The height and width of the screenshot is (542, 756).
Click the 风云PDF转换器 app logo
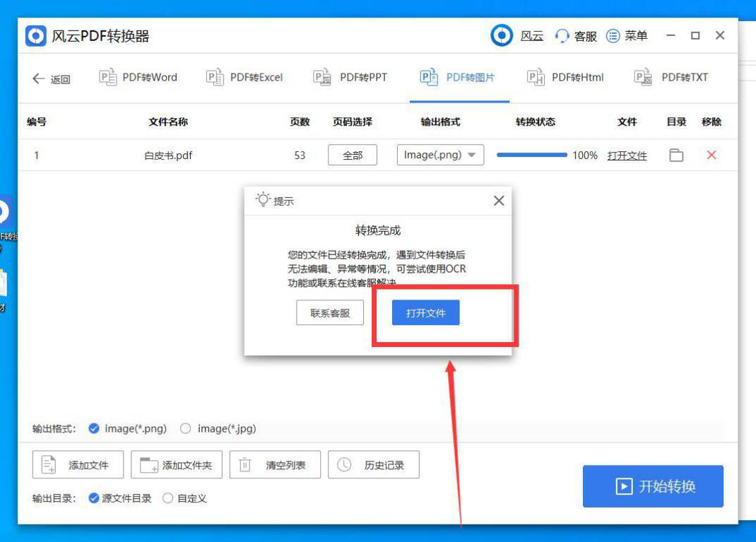tap(35, 35)
